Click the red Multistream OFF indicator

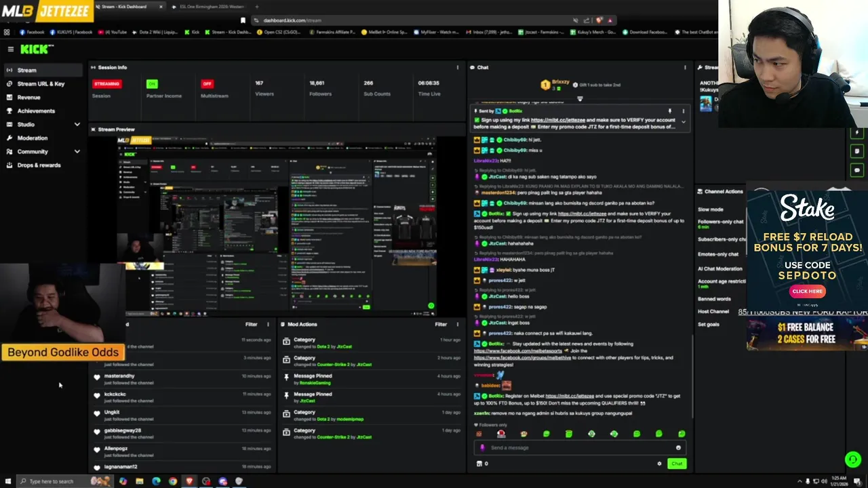tap(207, 83)
